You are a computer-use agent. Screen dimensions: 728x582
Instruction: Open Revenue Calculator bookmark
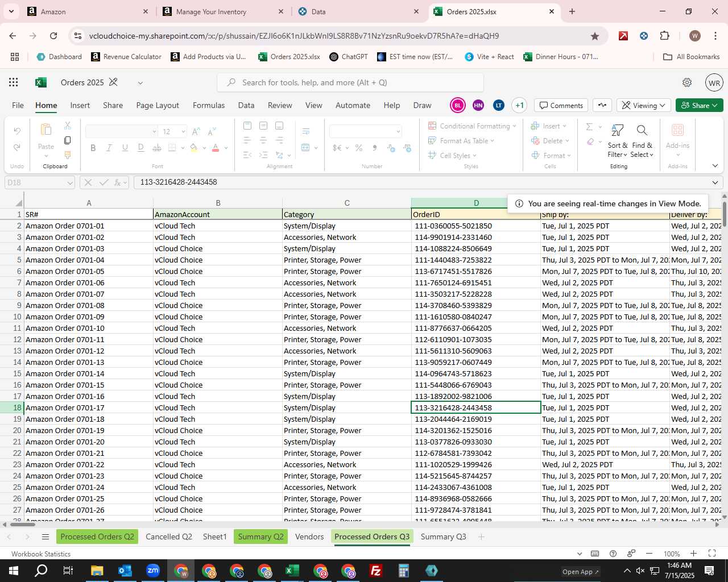(126, 57)
